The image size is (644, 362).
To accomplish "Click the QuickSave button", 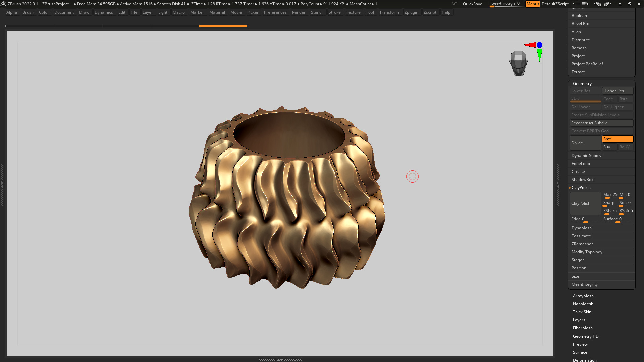I will click(472, 4).
